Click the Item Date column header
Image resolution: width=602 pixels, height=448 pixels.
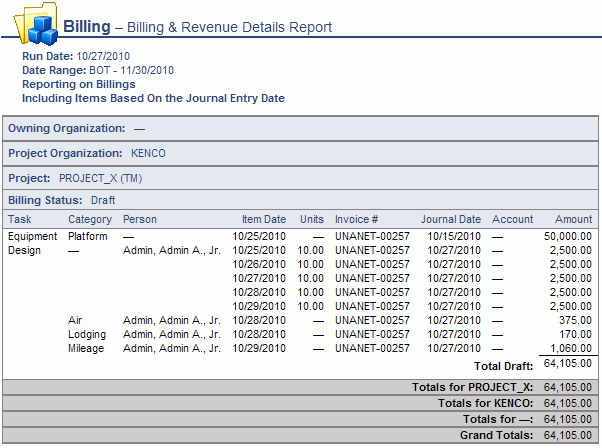(x=264, y=219)
